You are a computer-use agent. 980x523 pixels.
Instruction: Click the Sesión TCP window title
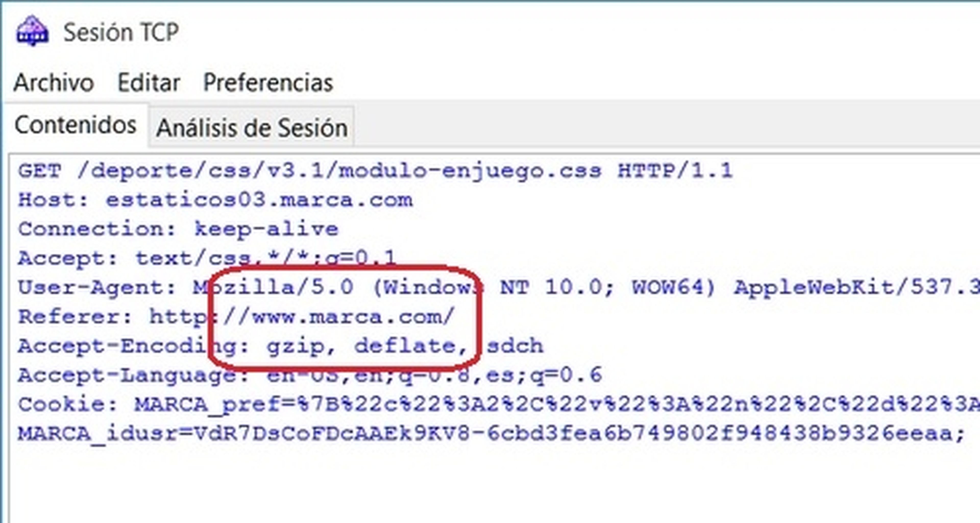coord(121,32)
